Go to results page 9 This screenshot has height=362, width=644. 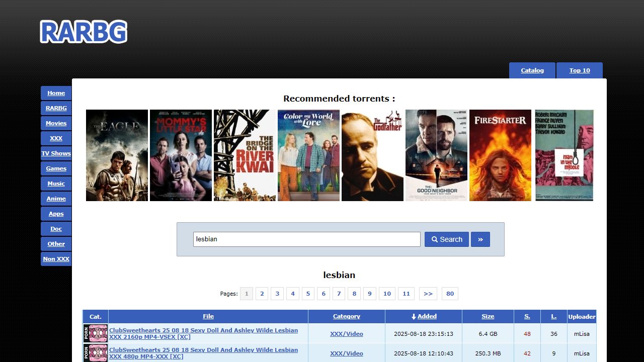pyautogui.click(x=370, y=294)
